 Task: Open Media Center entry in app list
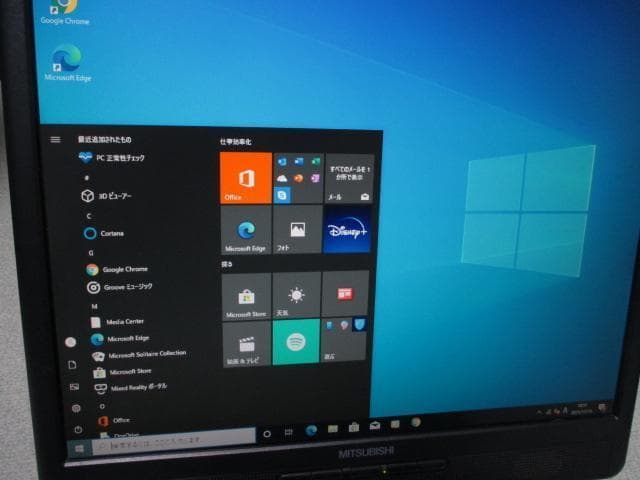pyautogui.click(x=117, y=322)
